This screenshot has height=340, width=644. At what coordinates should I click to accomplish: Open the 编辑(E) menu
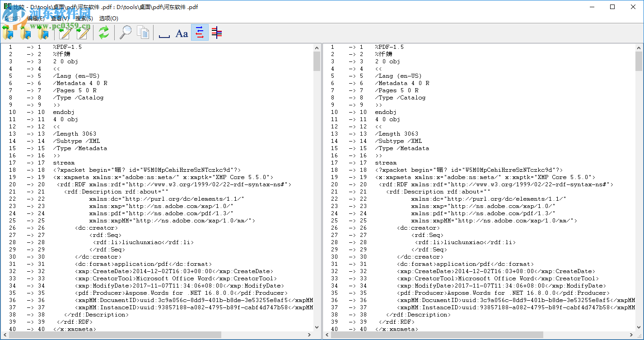pyautogui.click(x=36, y=19)
